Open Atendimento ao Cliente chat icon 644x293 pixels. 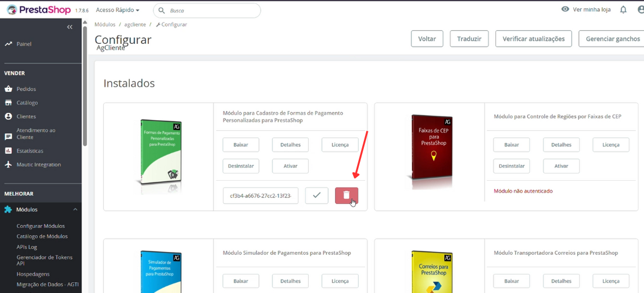8,136
